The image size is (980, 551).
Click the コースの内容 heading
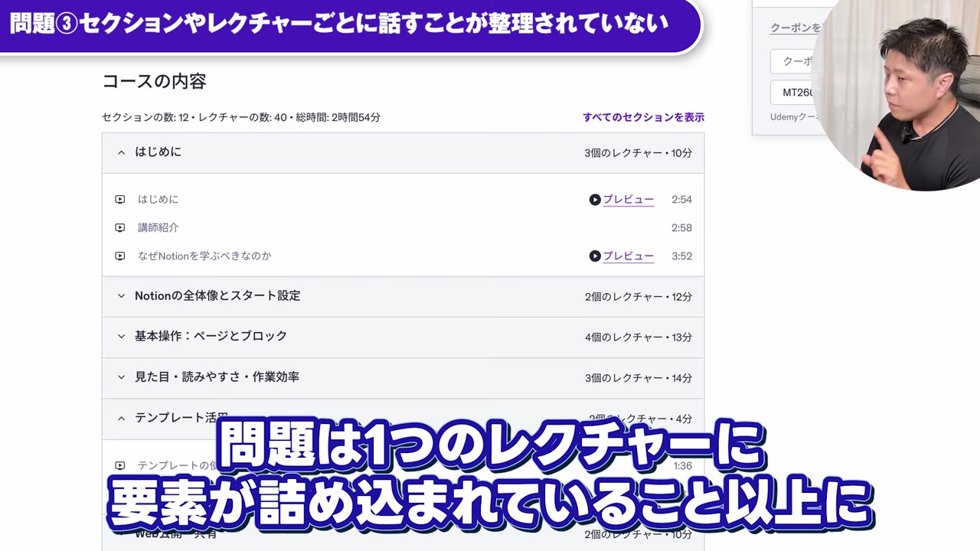click(x=155, y=82)
